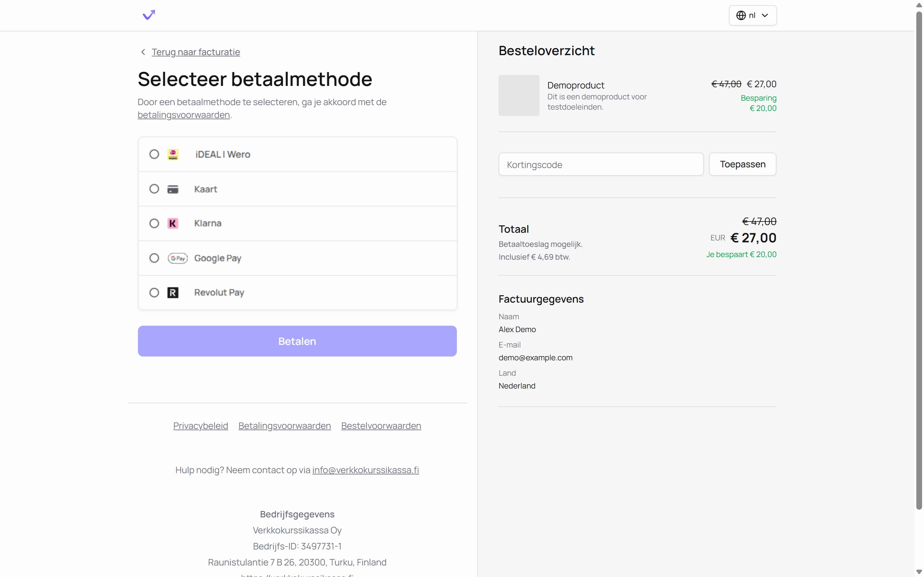Click into the Kortingscode field
The image size is (924, 577).
(x=601, y=164)
